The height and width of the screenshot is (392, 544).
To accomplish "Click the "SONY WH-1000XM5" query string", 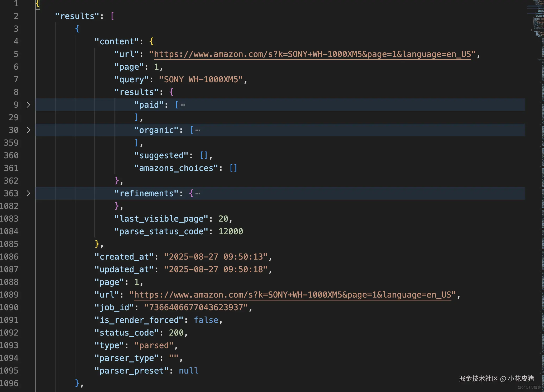I will [x=201, y=79].
